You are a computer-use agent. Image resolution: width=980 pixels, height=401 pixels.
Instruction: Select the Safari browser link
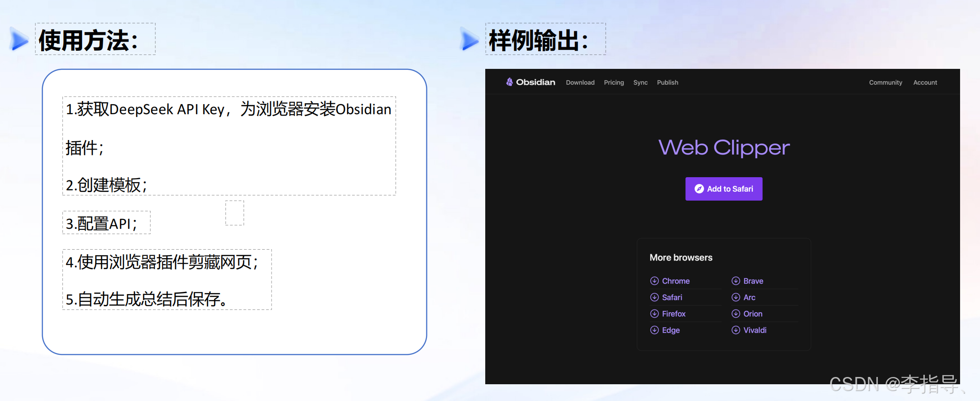[672, 297]
